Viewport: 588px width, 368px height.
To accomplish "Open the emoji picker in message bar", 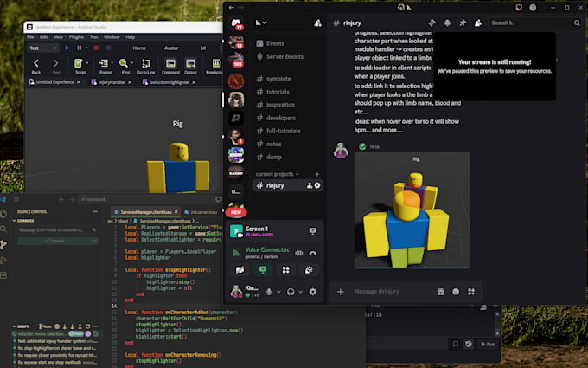I will coord(456,292).
